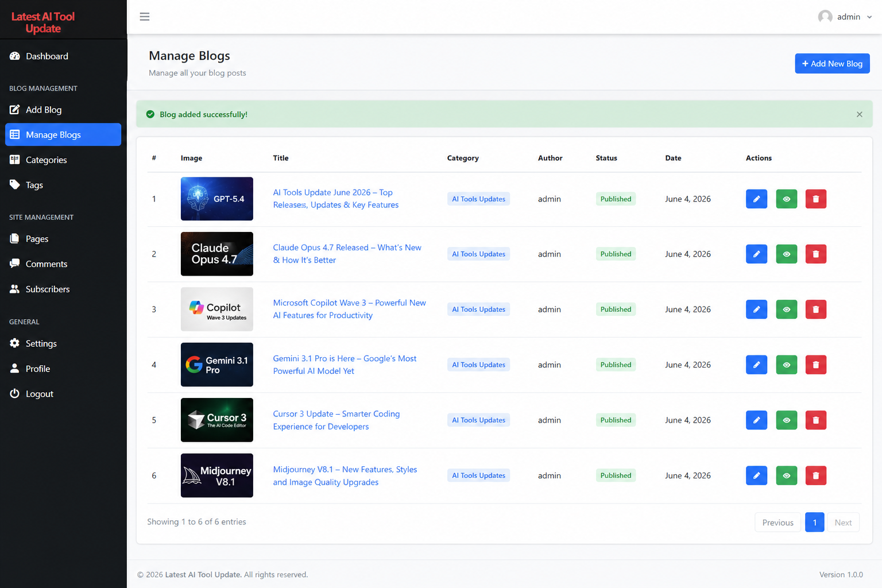Delete the Claude Opus 4.7 Released blog
Screen dimensions: 882x588
click(815, 254)
